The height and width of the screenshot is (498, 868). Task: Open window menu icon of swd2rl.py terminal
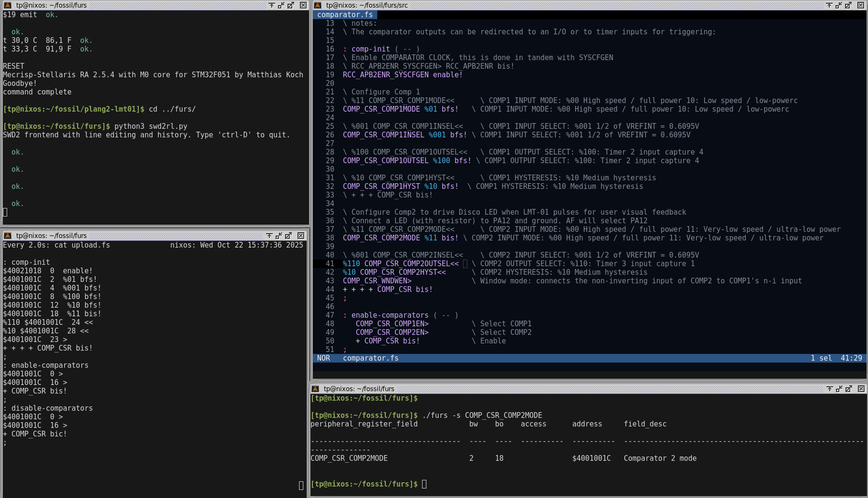pos(8,5)
